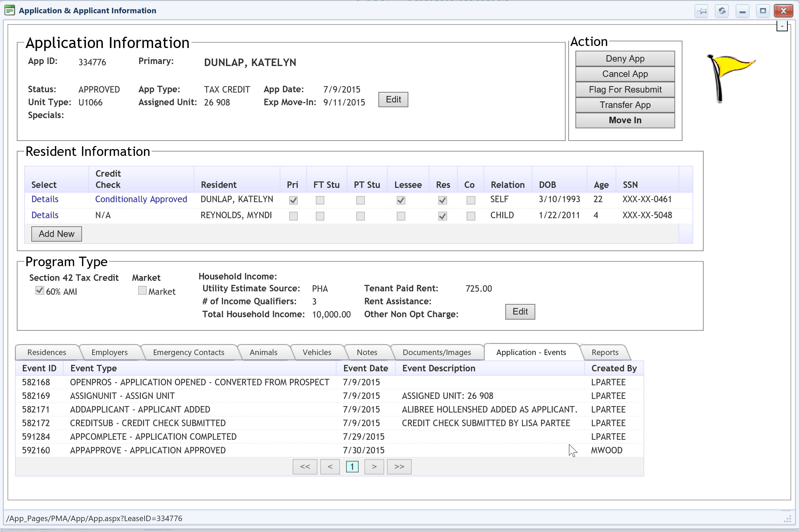799x532 pixels.
Task: Jump to first events page
Action: pyautogui.click(x=305, y=467)
